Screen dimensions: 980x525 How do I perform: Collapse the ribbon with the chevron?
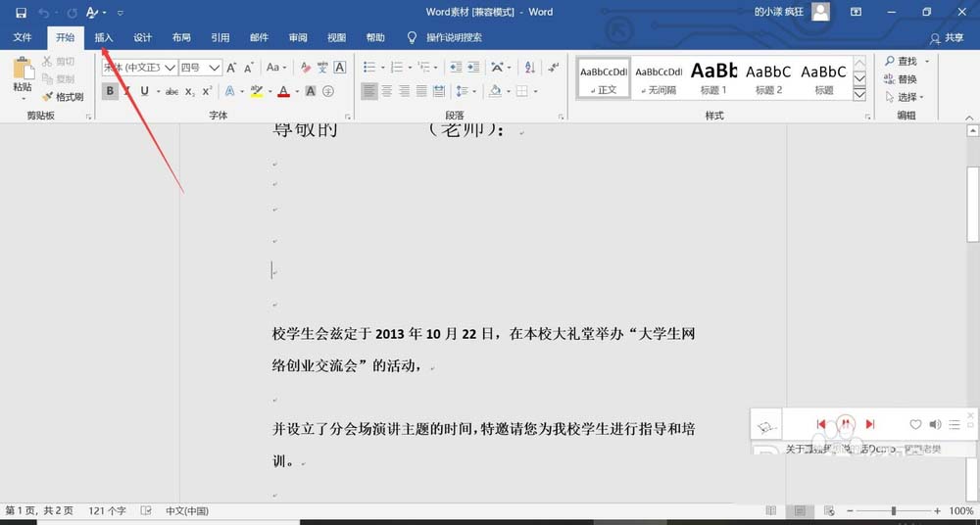[x=969, y=118]
